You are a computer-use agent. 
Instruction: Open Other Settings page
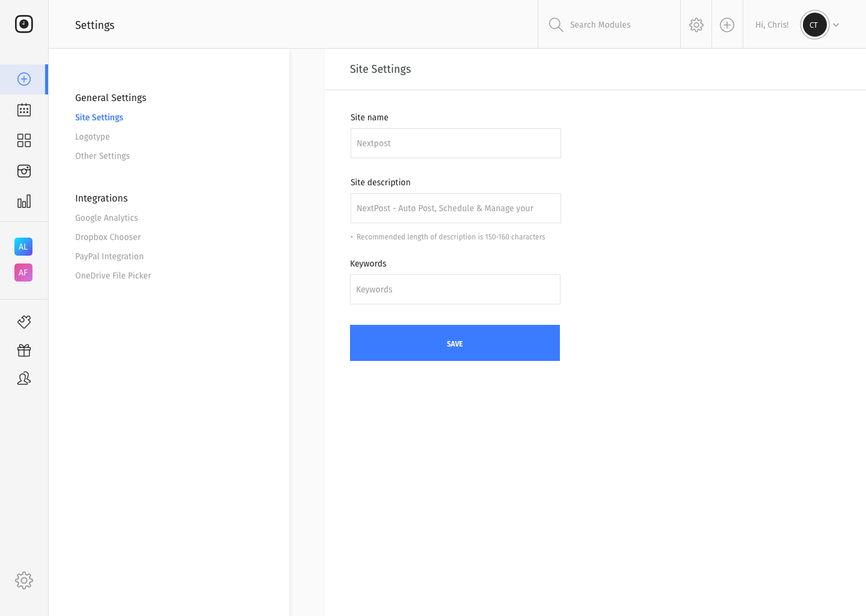[x=102, y=156]
